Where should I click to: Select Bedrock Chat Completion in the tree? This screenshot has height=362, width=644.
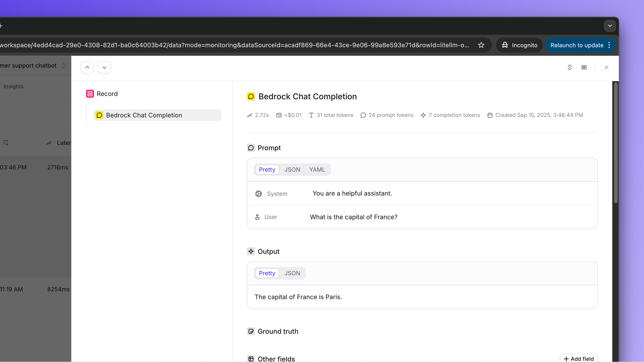(157, 115)
